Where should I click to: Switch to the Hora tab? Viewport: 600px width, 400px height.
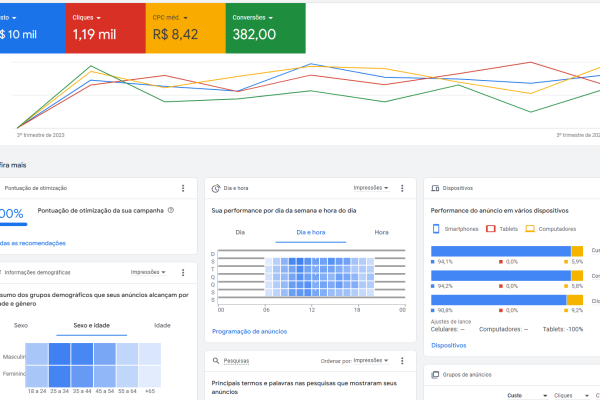[381, 232]
